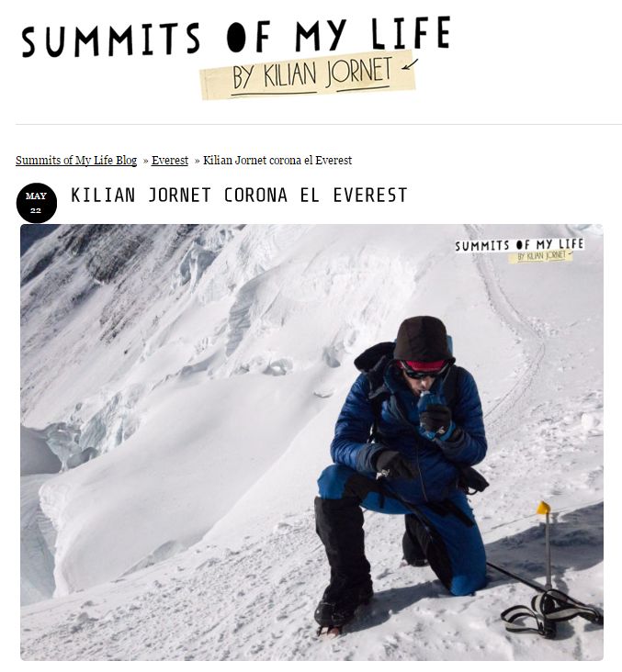Click the first » breadcrumb separator
Image resolution: width=622 pixels, height=672 pixels.
point(145,161)
